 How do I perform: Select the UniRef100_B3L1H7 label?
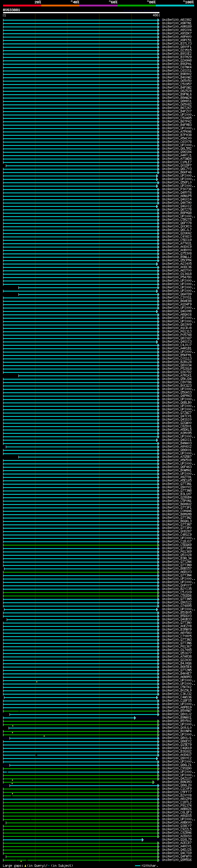176,494
